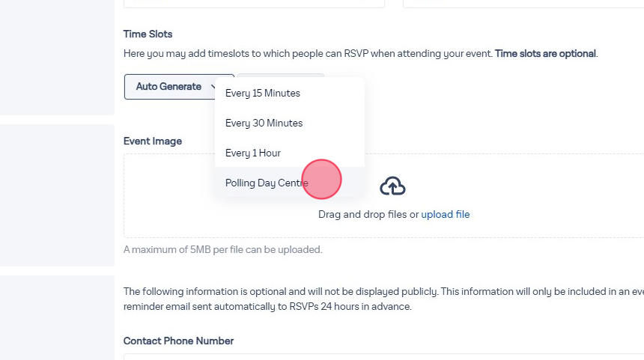Click the 5MB maximum file size note
This screenshot has height=360, width=644.
(x=223, y=249)
